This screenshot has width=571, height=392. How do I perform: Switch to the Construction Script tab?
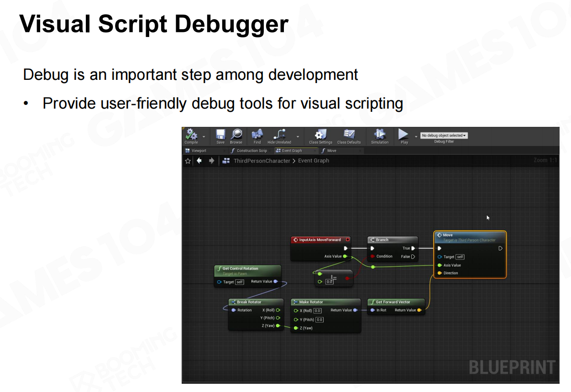pos(251,151)
